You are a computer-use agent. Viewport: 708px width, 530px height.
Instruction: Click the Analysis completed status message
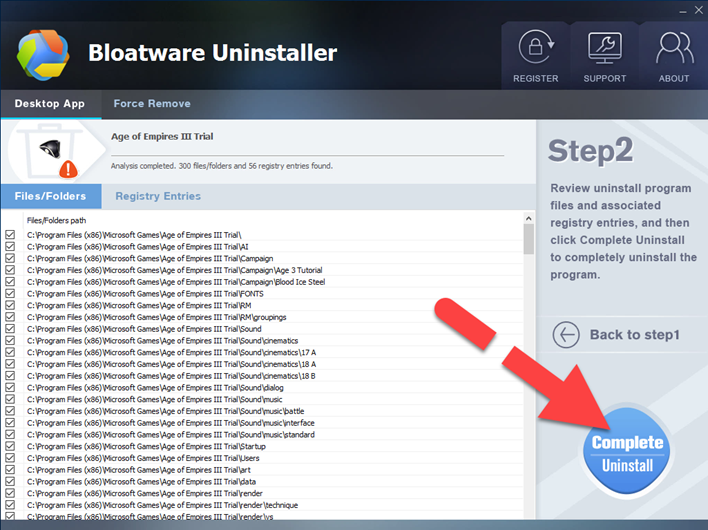222,166
